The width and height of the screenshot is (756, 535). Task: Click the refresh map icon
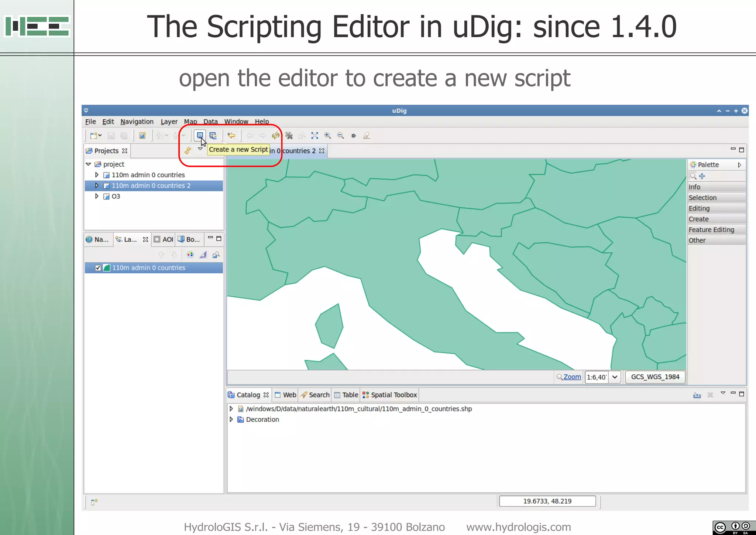276,136
